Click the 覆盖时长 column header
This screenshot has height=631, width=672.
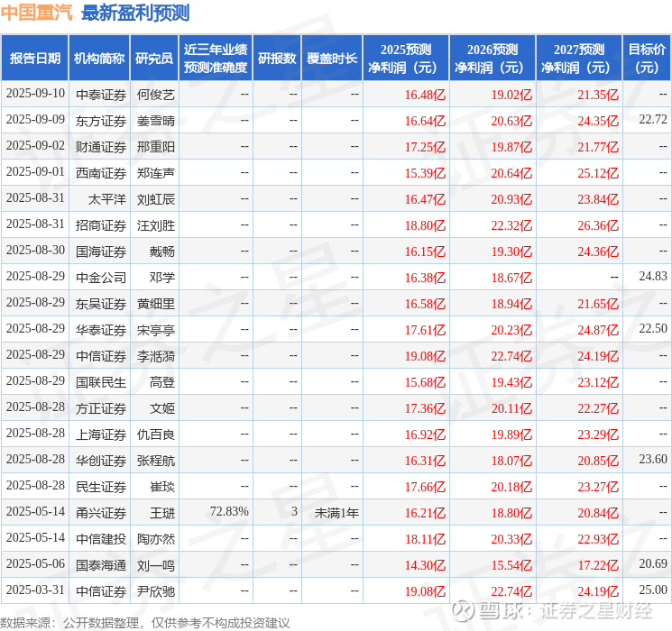click(332, 59)
